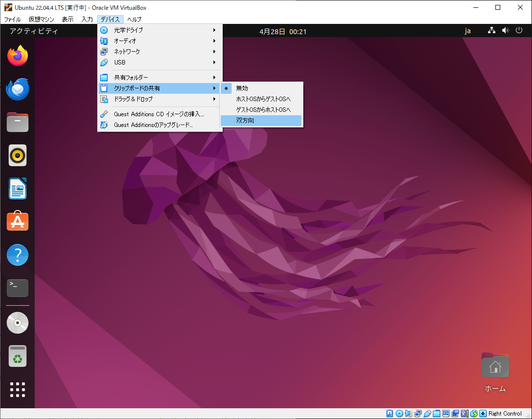
Task: Launch Terminal from the dock
Action: pos(18,288)
